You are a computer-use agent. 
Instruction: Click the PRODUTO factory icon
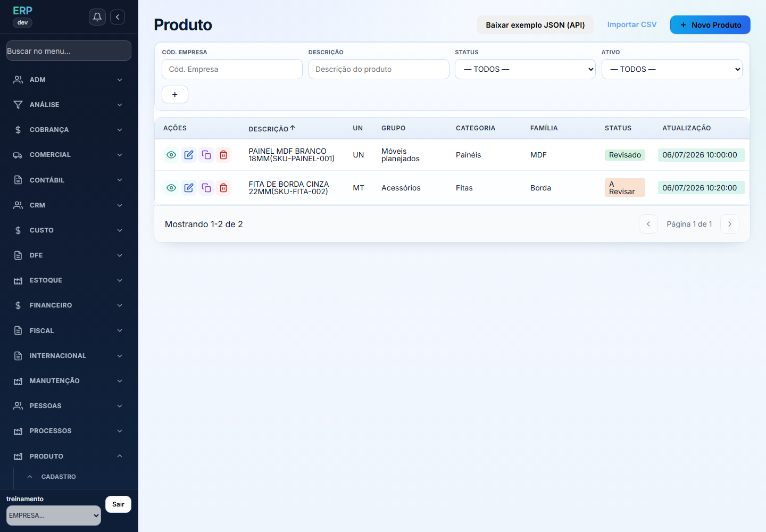[18, 456]
